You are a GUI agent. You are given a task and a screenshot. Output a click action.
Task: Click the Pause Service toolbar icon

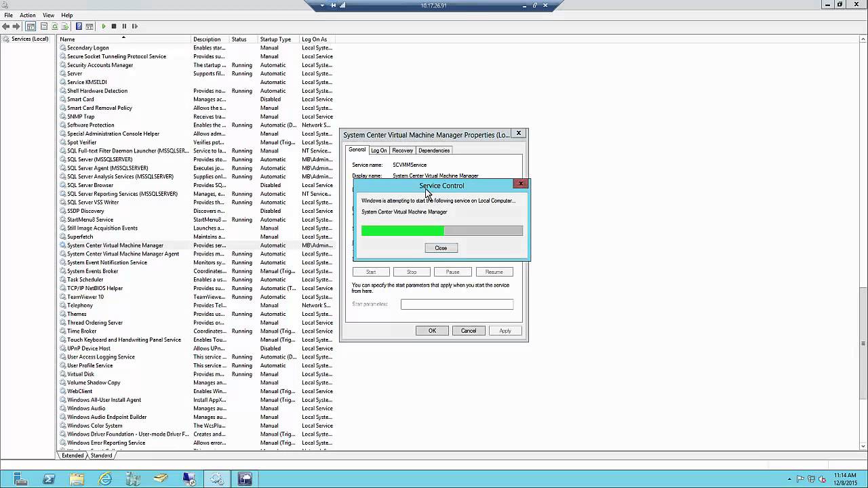(x=124, y=26)
